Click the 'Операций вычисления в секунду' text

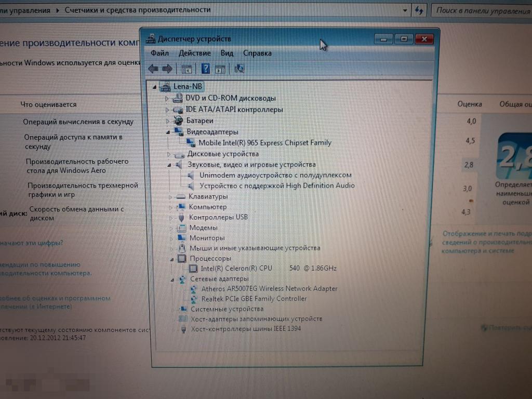(x=78, y=122)
